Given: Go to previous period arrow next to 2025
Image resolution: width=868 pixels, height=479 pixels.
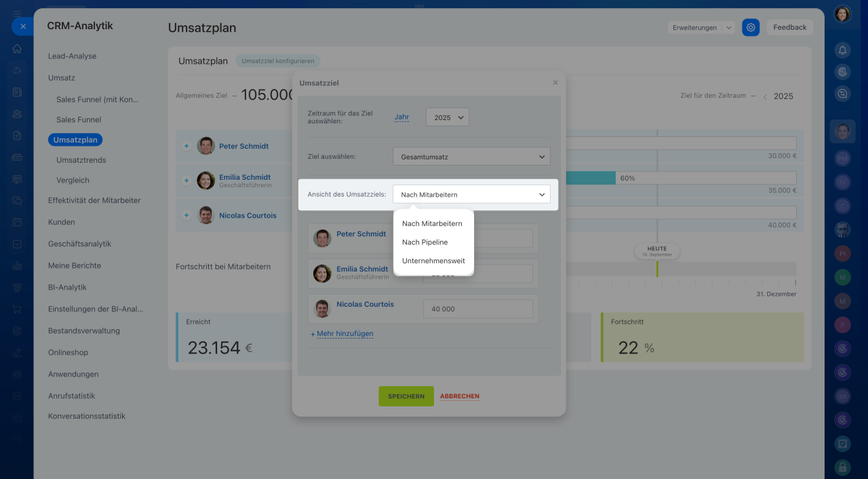Looking at the screenshot, I should point(765,97).
